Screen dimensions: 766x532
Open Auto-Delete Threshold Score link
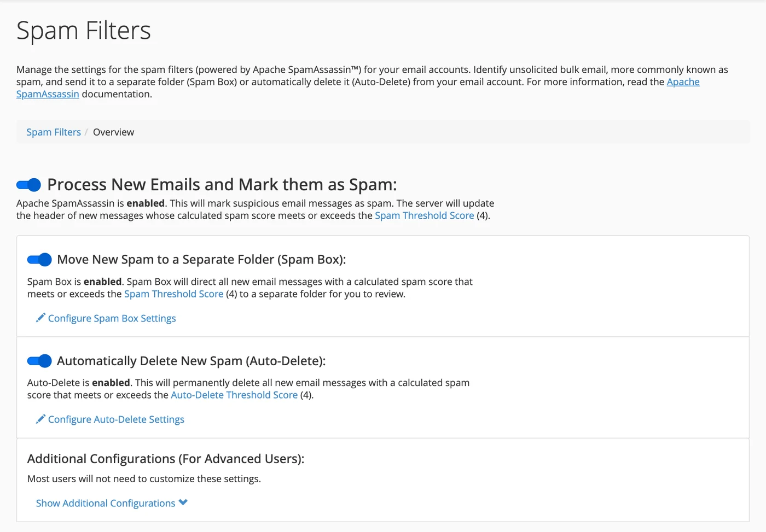(234, 395)
